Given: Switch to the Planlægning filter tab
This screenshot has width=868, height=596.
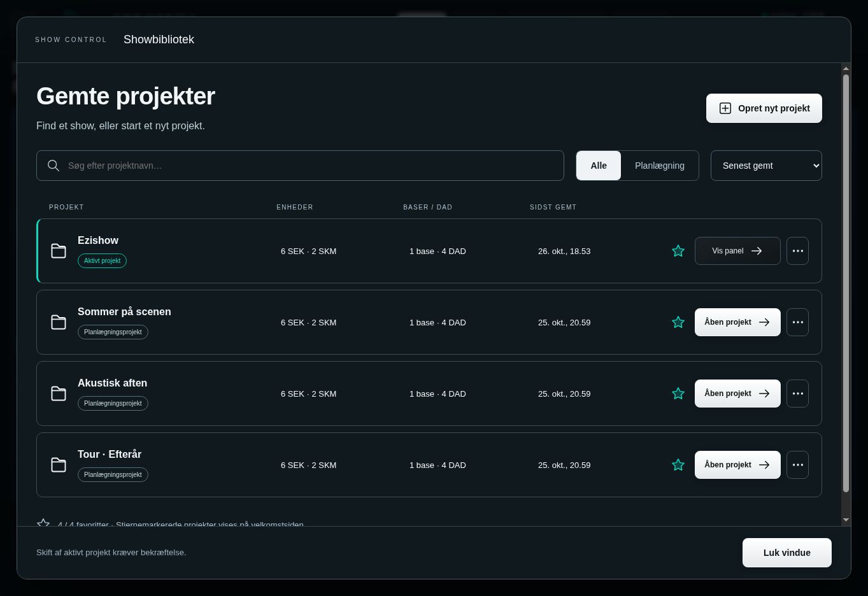Looking at the screenshot, I should tap(660, 166).
